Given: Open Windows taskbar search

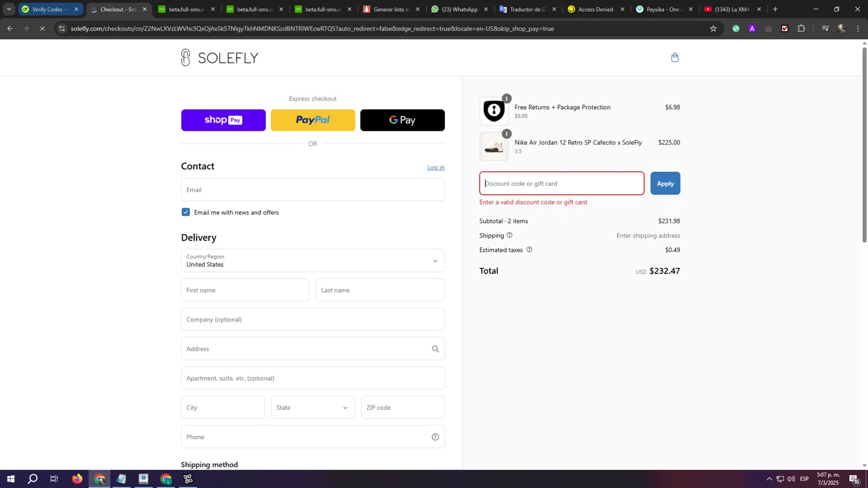Looking at the screenshot, I should (33, 479).
